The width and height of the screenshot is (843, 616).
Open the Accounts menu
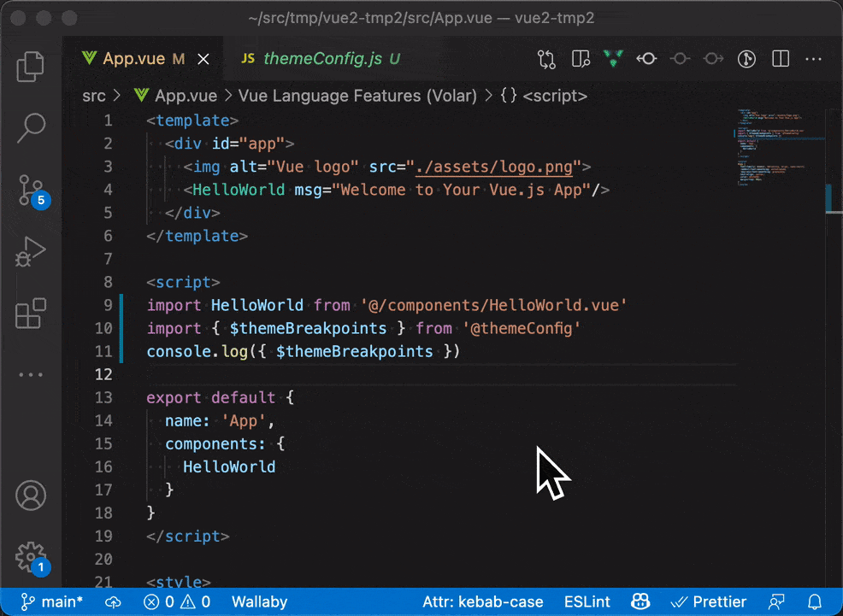(31, 495)
